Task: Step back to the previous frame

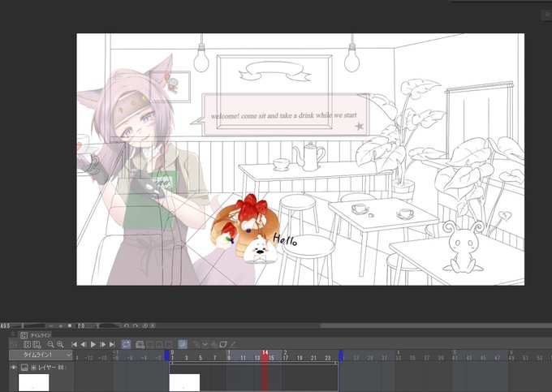Action: 84,344
